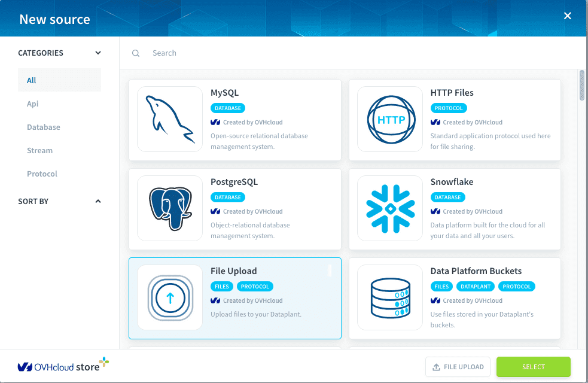The width and height of the screenshot is (588, 383).
Task: Click the File Upload arrow icon
Action: click(x=170, y=298)
